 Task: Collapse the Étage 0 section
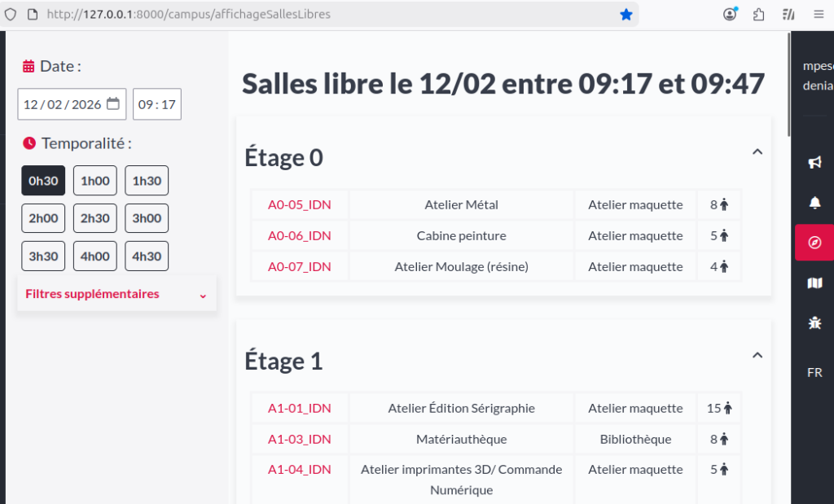click(x=757, y=152)
